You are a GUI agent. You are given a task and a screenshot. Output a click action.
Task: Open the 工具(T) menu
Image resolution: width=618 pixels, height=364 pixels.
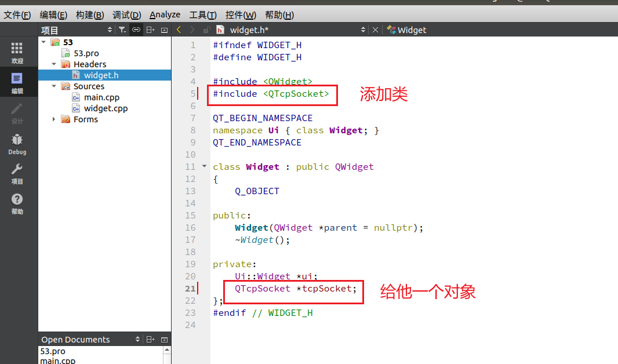pos(203,15)
